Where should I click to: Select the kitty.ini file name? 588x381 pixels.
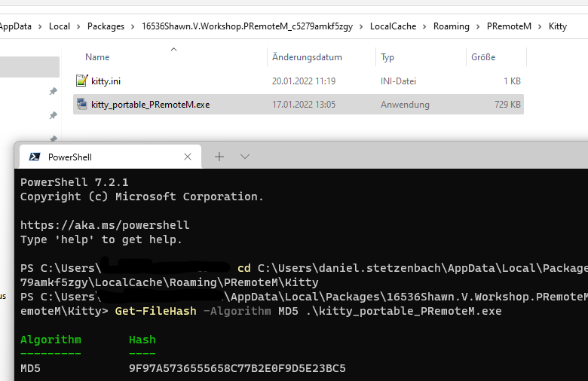click(106, 81)
